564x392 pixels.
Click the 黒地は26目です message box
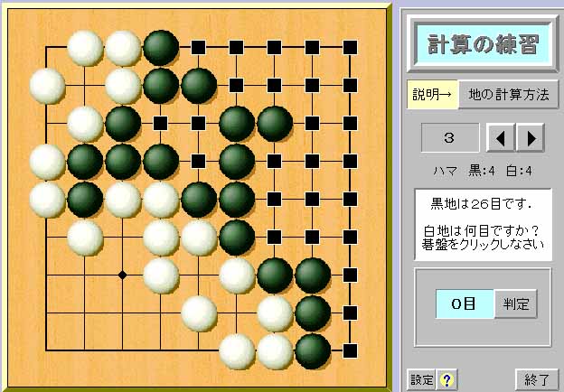(x=483, y=225)
